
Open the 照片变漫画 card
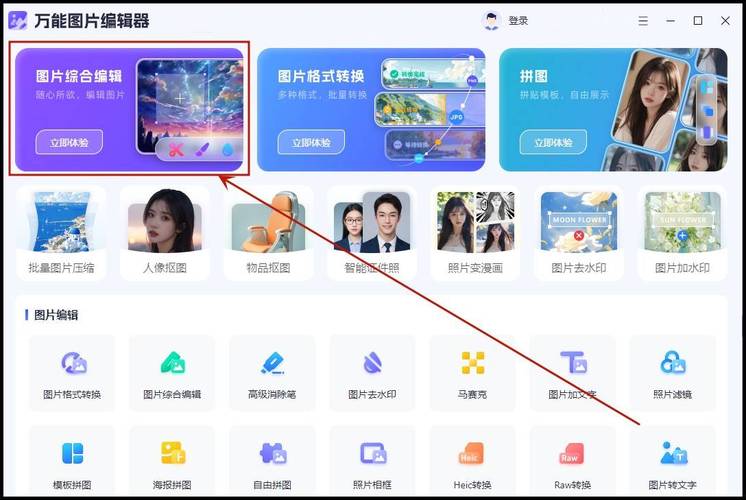tap(475, 233)
